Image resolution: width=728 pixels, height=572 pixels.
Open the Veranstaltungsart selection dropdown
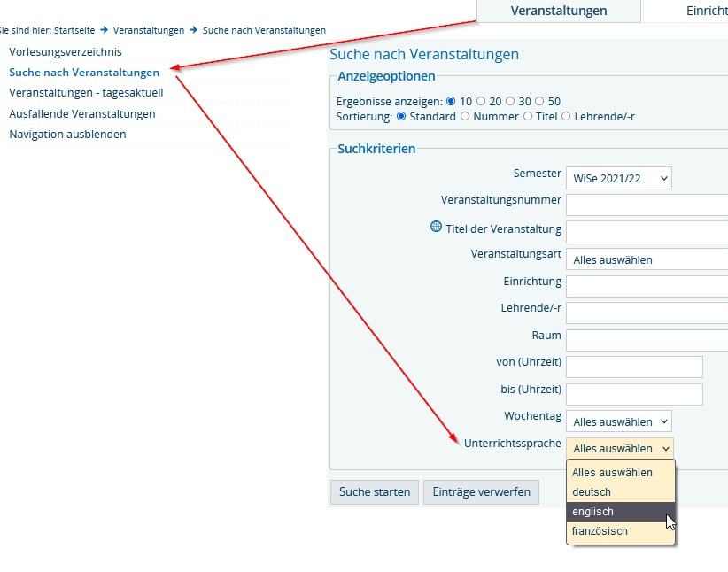[x=646, y=259]
